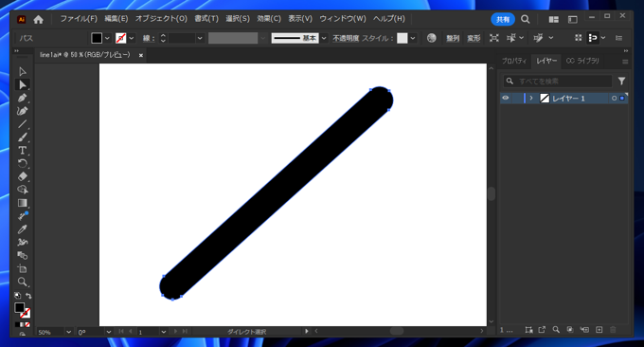
Task: Locate object with panel magnifier icon
Action: (556, 329)
